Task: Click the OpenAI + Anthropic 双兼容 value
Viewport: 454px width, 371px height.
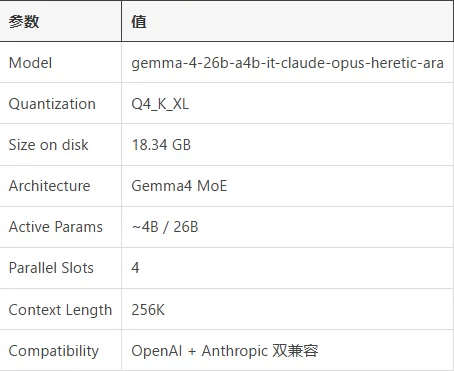Action: (x=225, y=351)
